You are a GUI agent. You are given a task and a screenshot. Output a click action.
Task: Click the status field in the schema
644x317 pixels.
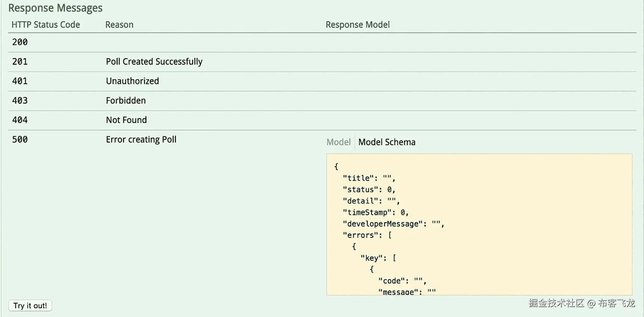tap(360, 190)
